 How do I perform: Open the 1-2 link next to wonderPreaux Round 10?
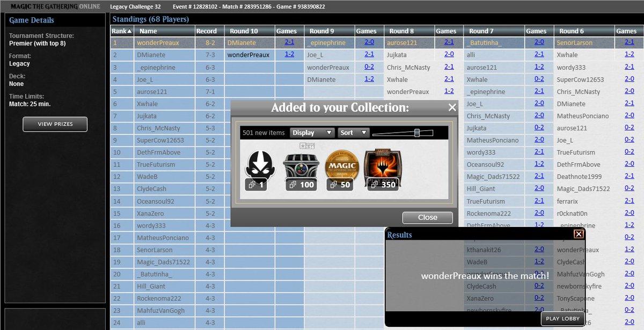pyautogui.click(x=289, y=54)
